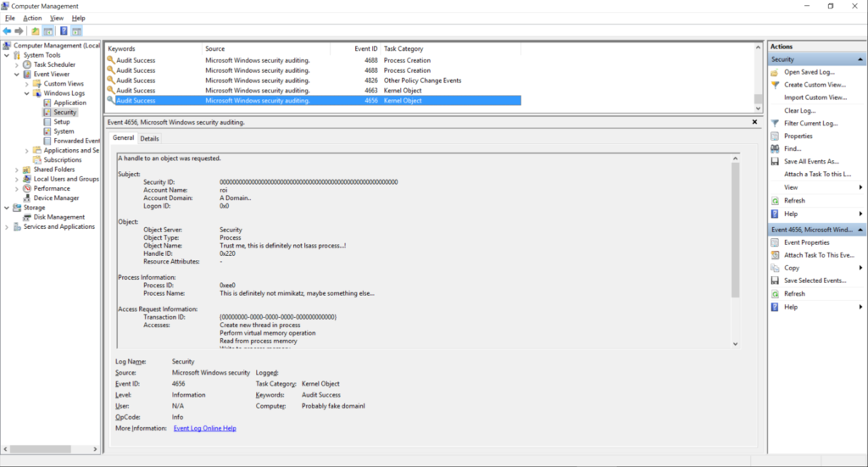Click the Create Custom View funnel icon
Image resolution: width=868 pixels, height=467 pixels.
(775, 86)
